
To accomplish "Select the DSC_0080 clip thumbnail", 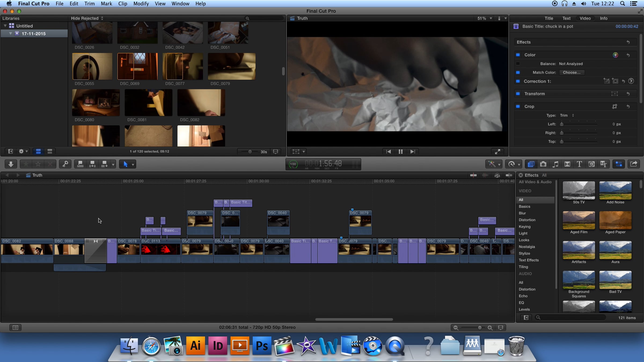I will [96, 103].
